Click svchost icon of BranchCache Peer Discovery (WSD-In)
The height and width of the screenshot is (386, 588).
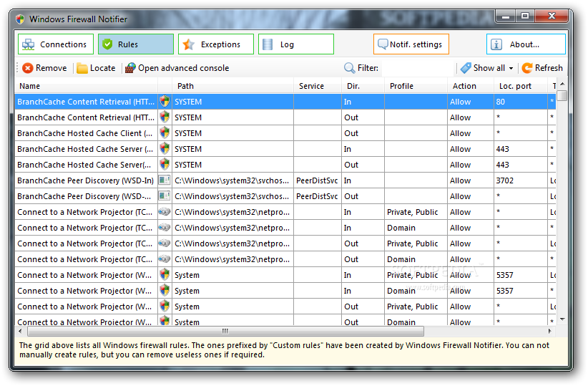pyautogui.click(x=165, y=180)
